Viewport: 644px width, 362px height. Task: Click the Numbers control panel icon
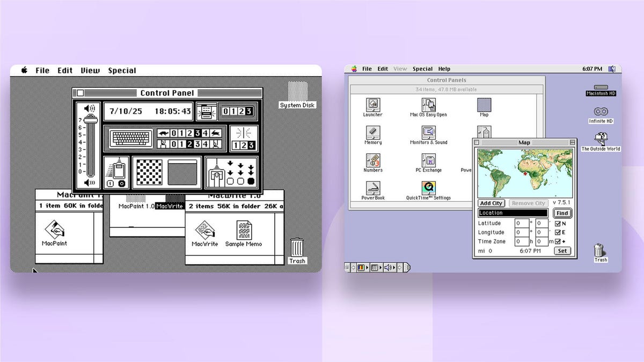click(372, 160)
